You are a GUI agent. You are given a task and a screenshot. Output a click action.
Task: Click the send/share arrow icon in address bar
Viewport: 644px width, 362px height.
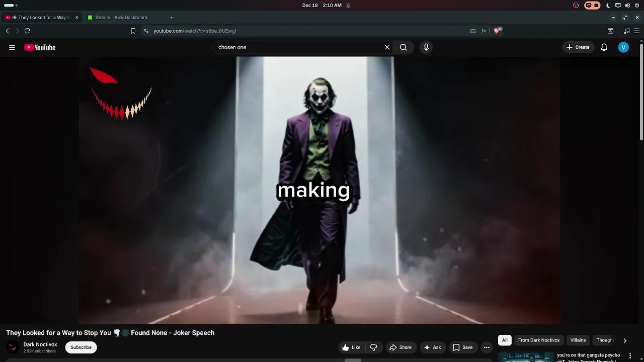coord(484,31)
